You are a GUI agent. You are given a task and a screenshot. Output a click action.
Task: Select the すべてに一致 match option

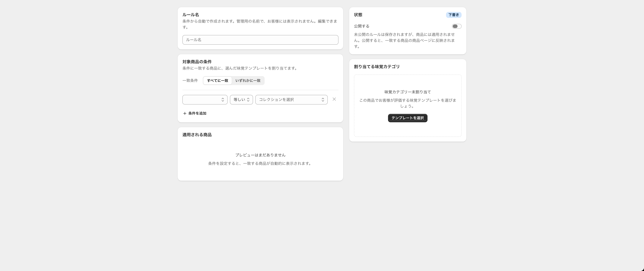click(218, 81)
